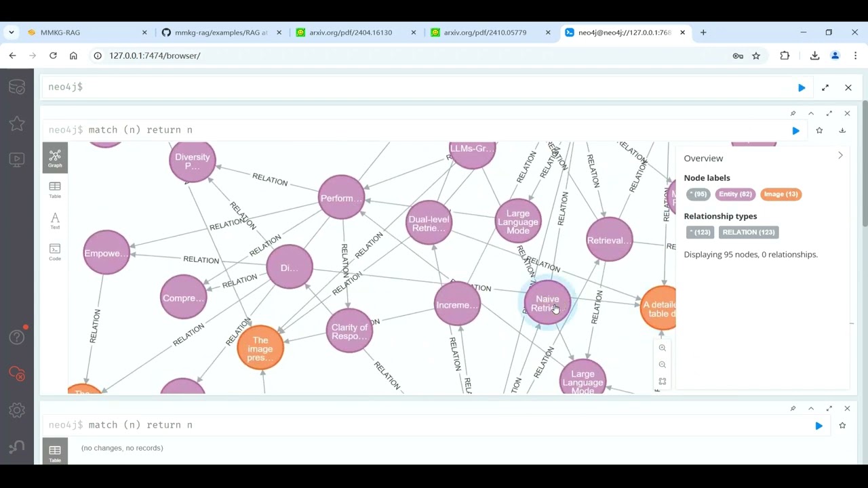Screen dimensions: 868x488
Task: Select the Perform... node
Action: [x=341, y=198]
